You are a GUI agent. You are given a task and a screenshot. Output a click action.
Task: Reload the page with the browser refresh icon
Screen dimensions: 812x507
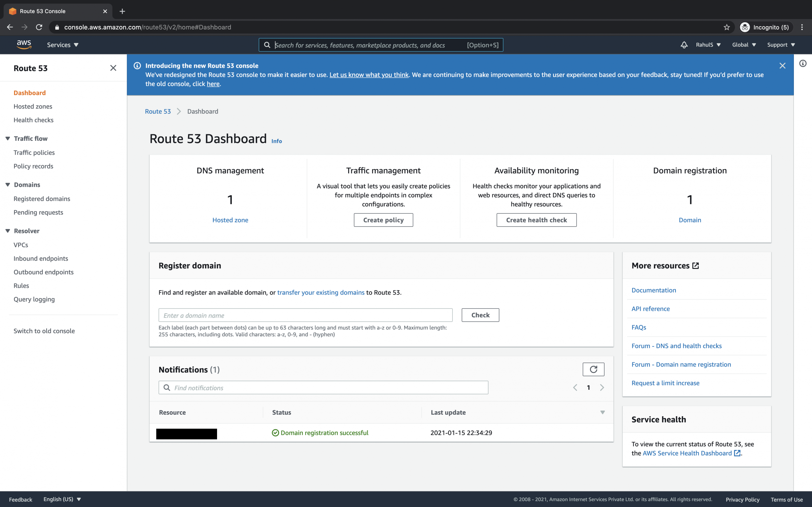pyautogui.click(x=39, y=27)
